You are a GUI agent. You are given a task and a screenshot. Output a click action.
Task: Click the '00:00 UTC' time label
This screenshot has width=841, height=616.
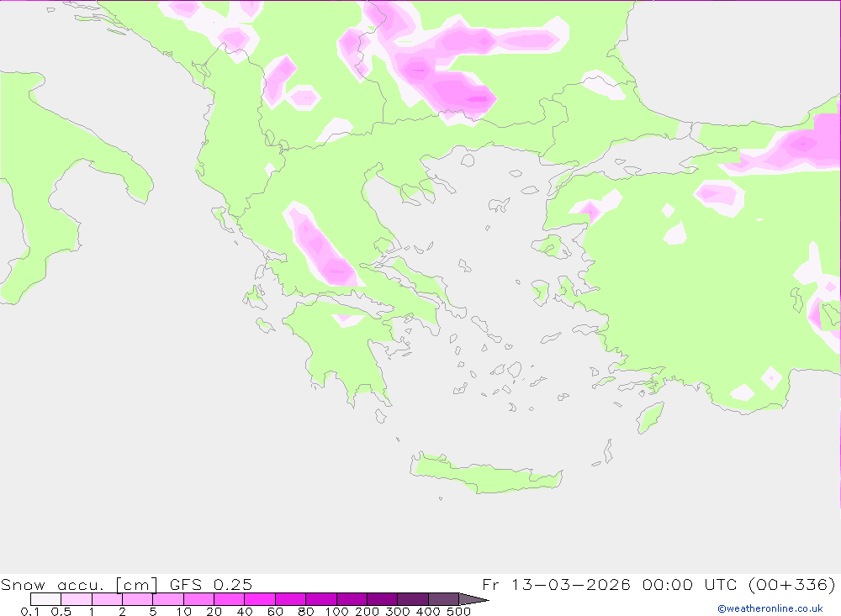pyautogui.click(x=690, y=584)
